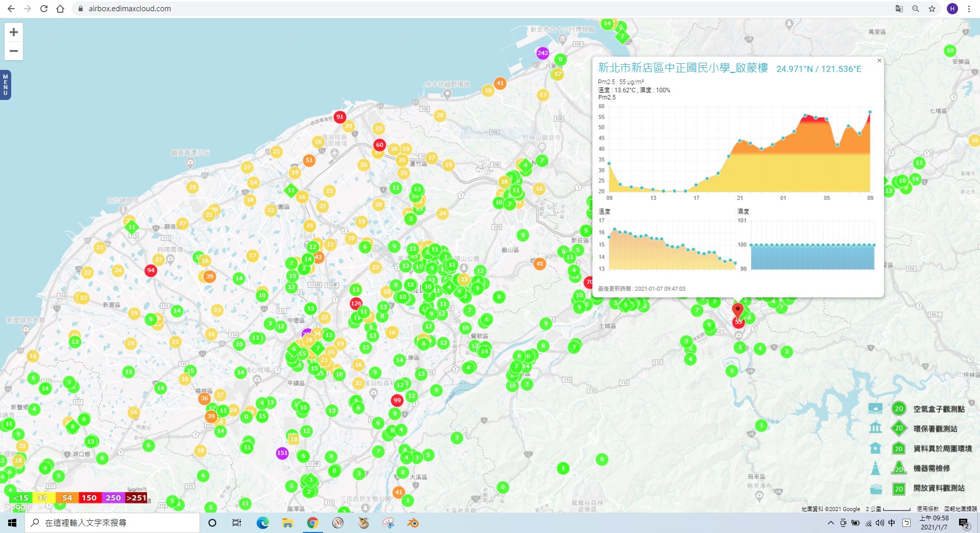Viewport: 980px width, 533px height.
Task: Open the notification center icon
Action: [964, 523]
